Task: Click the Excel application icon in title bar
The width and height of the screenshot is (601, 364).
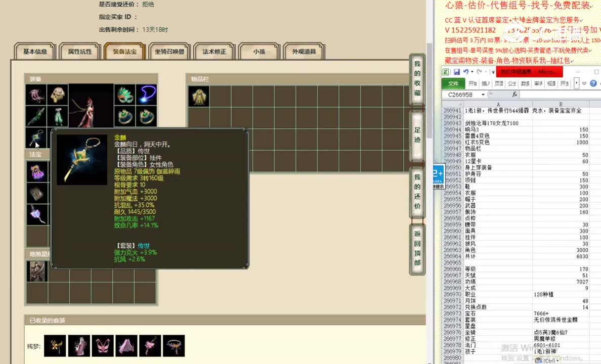Action: pyautogui.click(x=445, y=72)
